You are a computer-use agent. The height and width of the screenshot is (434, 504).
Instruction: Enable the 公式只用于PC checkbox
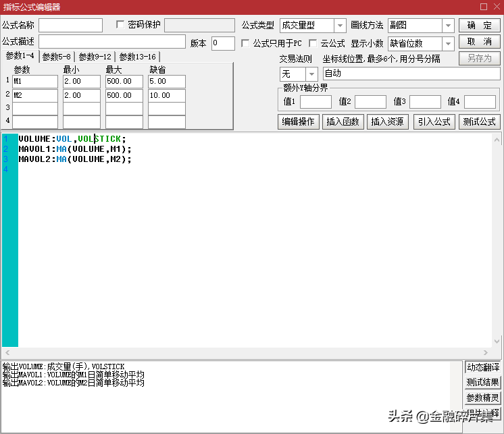pyautogui.click(x=245, y=43)
